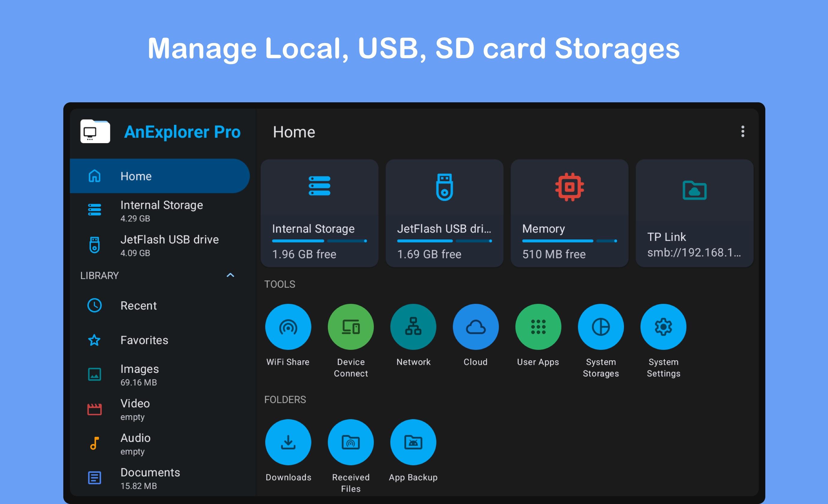Open the Network tool icon
Image resolution: width=828 pixels, height=504 pixels.
[413, 327]
